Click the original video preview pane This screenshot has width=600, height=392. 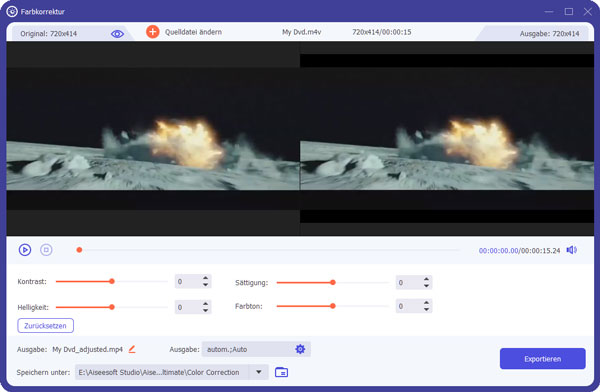(153, 138)
